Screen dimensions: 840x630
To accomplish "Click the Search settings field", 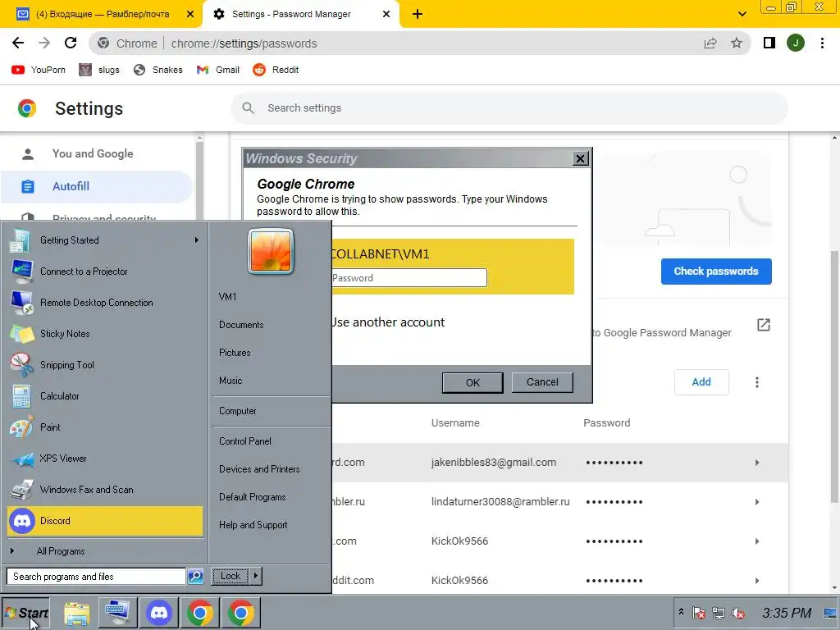I will coord(509,107).
